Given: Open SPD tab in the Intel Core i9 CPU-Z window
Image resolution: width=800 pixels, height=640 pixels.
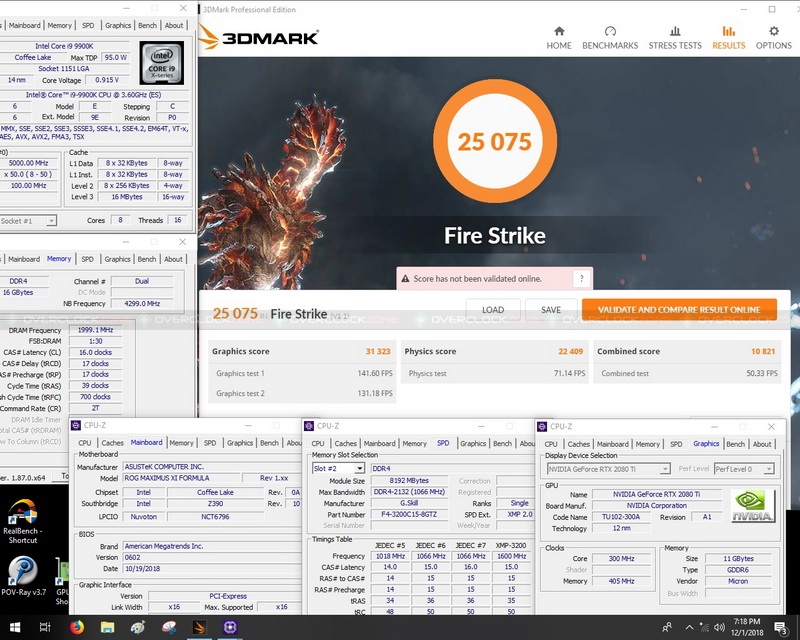Looking at the screenshot, I should (88, 25).
